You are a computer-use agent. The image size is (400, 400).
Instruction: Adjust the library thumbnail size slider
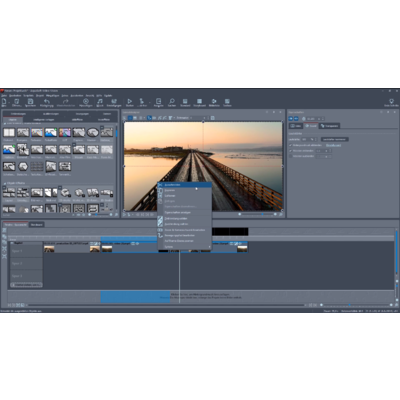pyautogui.click(x=99, y=215)
